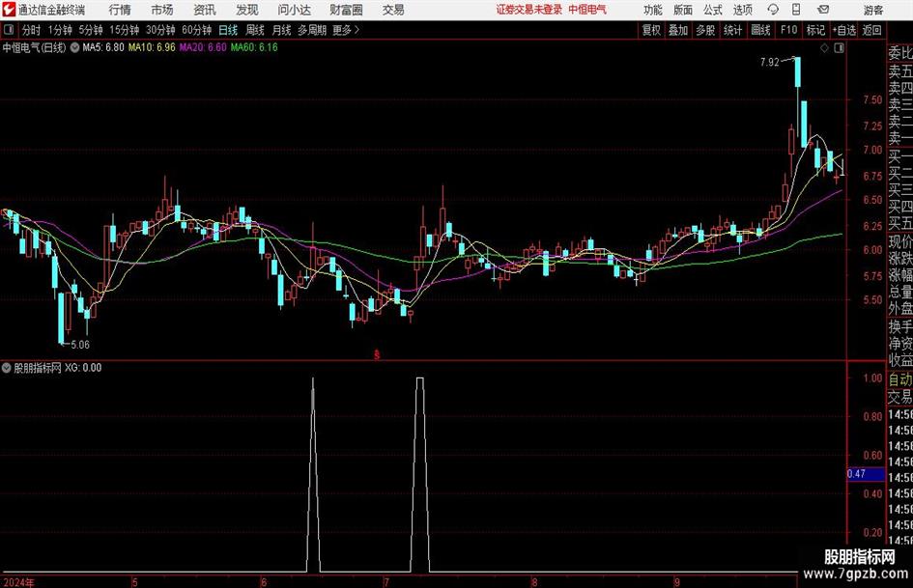Click the red marker below the June candles
The width and height of the screenshot is (913, 588).
coord(377,354)
